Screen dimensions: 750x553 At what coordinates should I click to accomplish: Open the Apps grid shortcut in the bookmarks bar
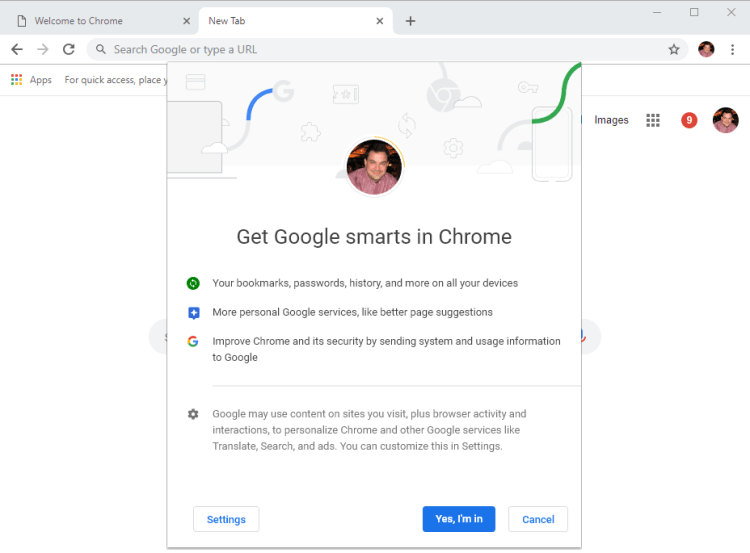coord(31,80)
